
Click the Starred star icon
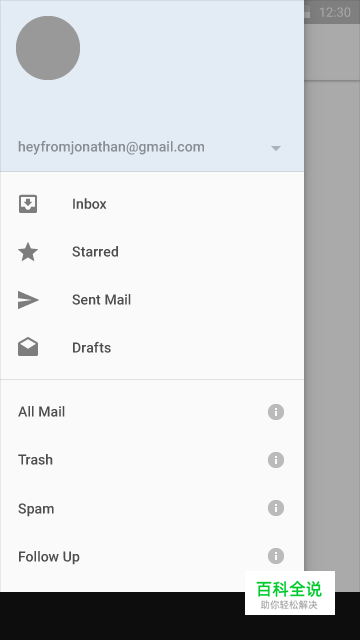click(28, 251)
